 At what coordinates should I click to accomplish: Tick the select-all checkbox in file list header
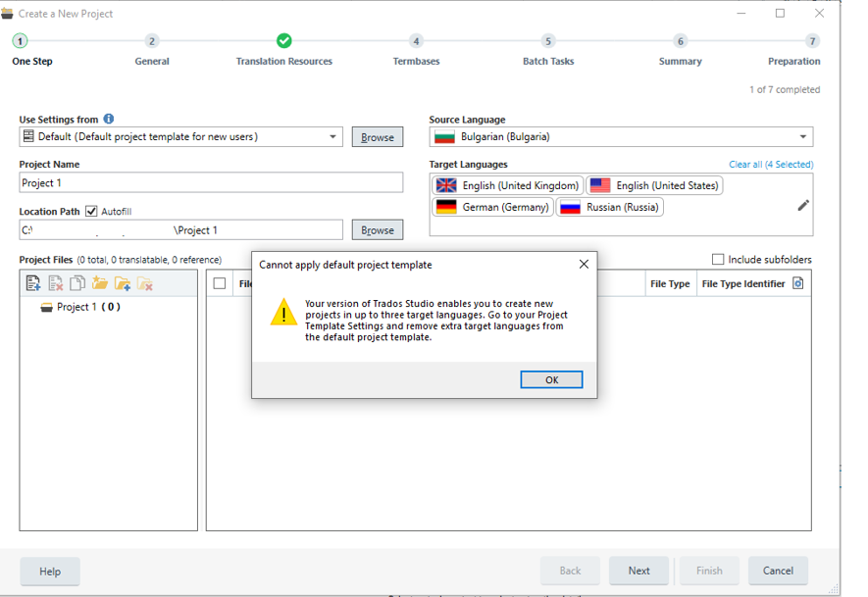[x=220, y=284]
